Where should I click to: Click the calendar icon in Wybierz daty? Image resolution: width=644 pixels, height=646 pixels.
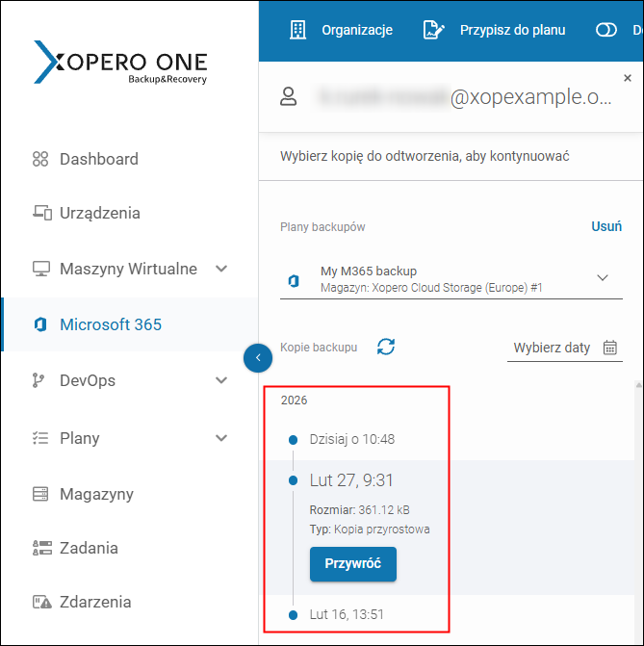tap(610, 348)
